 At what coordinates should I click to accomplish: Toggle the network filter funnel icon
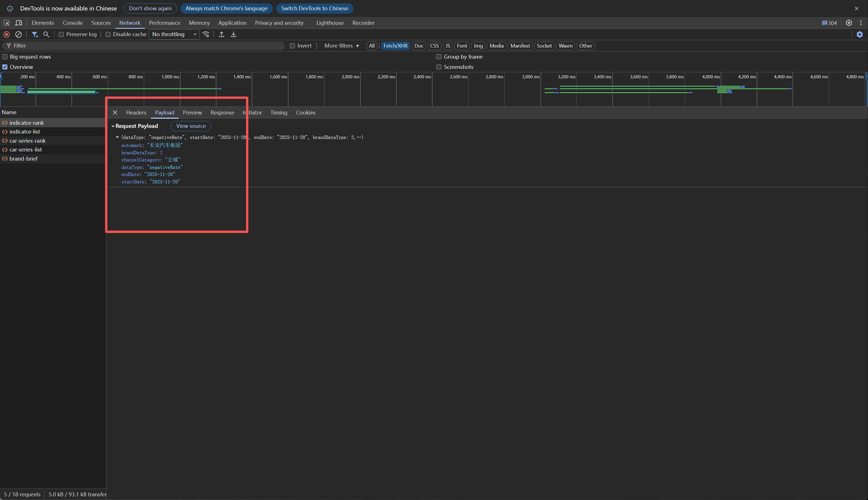pos(34,34)
